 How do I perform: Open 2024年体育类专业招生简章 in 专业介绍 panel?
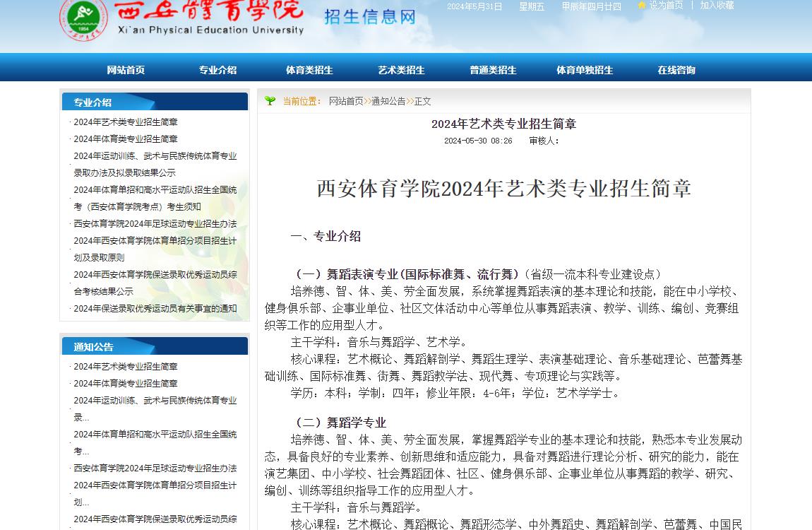click(125, 139)
